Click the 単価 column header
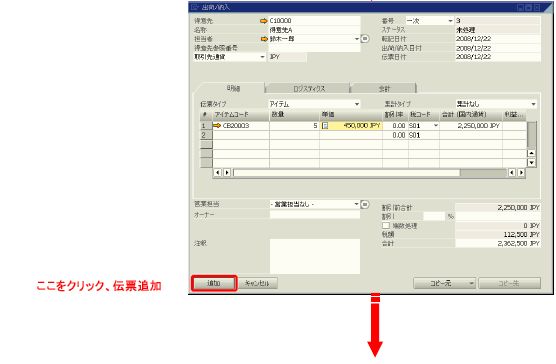Viewport: 556px width, 364px height. 351,114
